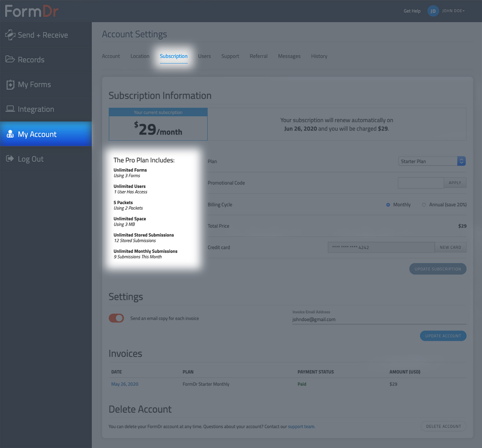Switch to the Account tab

111,56
